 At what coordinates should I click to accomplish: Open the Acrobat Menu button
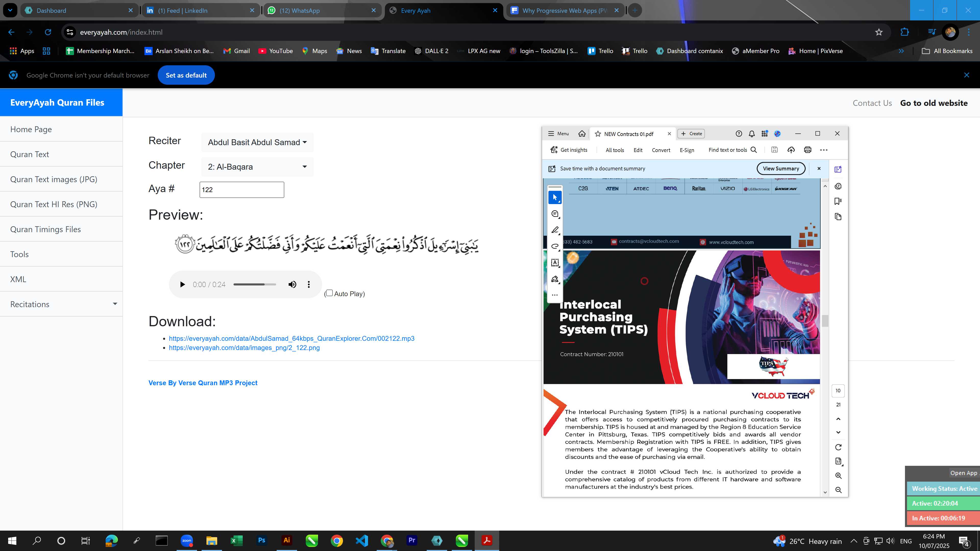pyautogui.click(x=558, y=133)
